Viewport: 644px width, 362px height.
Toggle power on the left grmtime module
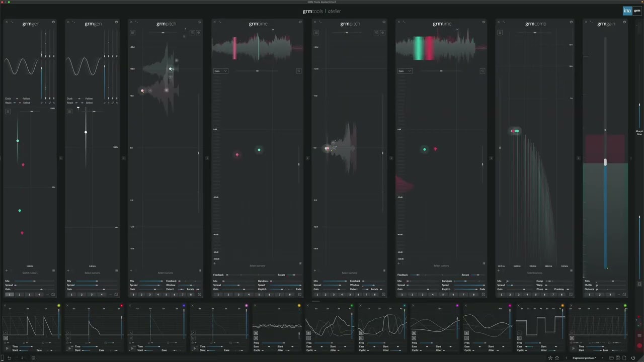(300, 22)
